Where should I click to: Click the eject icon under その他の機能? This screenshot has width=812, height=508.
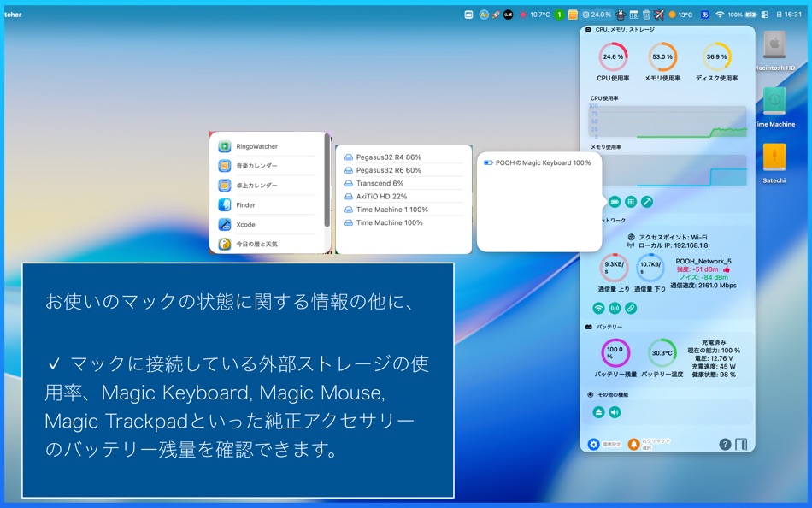[x=599, y=411]
